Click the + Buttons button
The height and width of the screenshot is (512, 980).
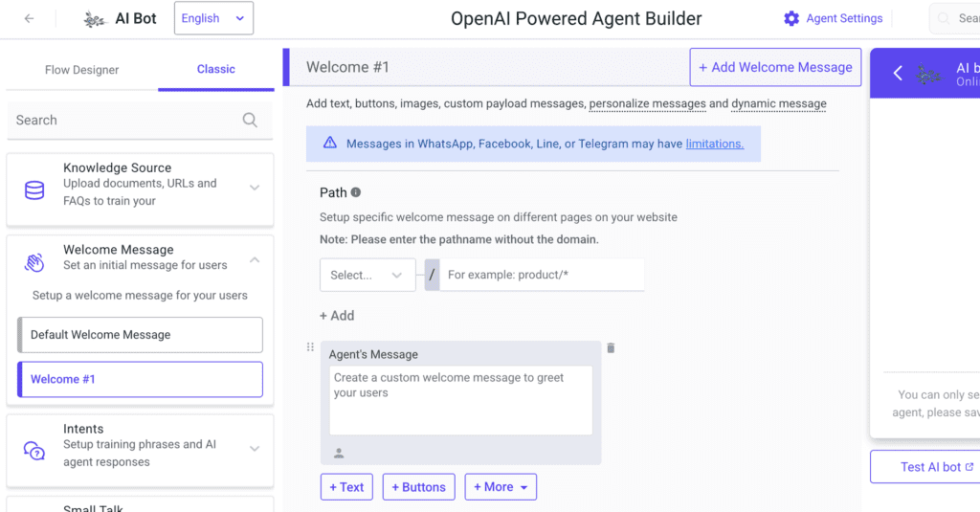419,487
